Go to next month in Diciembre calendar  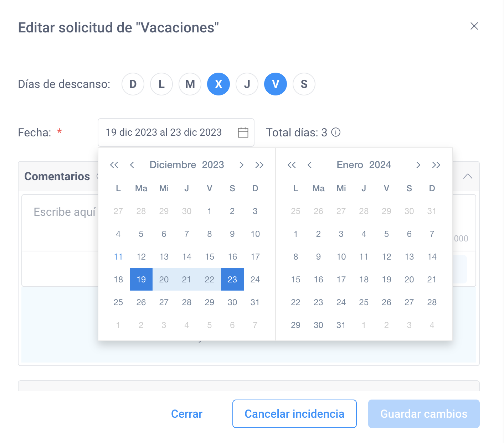pyautogui.click(x=241, y=165)
